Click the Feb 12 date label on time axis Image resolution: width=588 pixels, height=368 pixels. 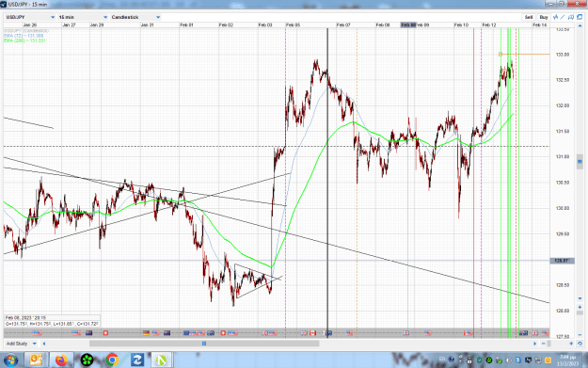(489, 24)
